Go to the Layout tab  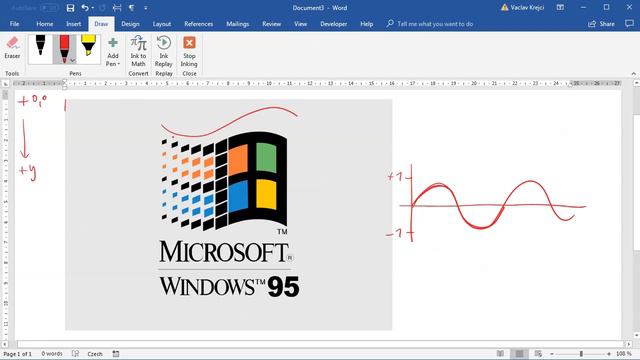click(x=162, y=24)
